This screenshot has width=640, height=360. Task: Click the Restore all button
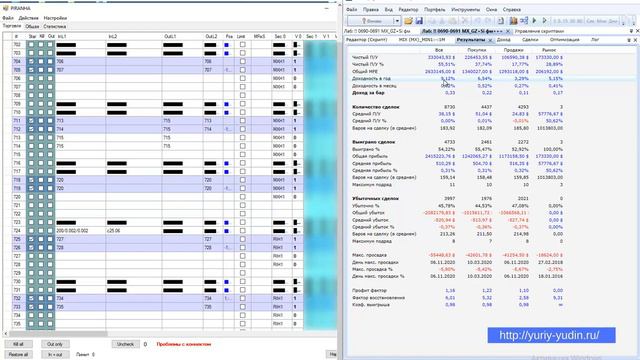18,354
